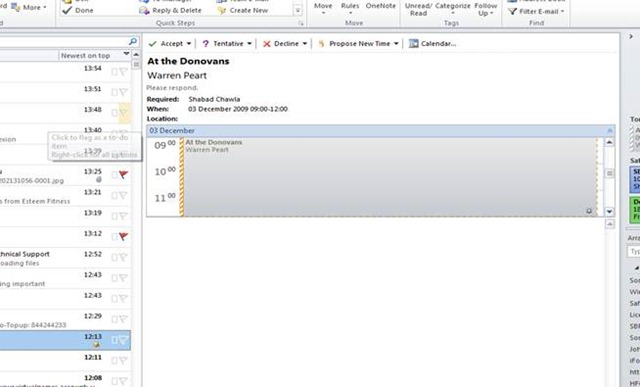Click the reminder bell in appointment
This screenshot has width=640, height=387.
[589, 211]
